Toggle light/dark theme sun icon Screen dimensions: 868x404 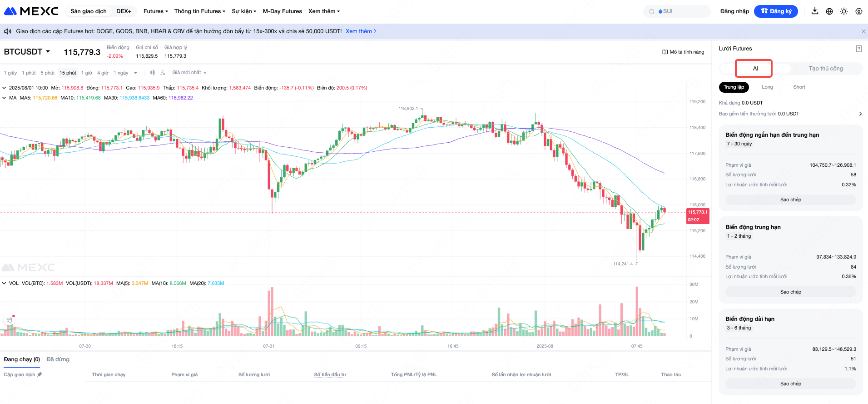[844, 11]
